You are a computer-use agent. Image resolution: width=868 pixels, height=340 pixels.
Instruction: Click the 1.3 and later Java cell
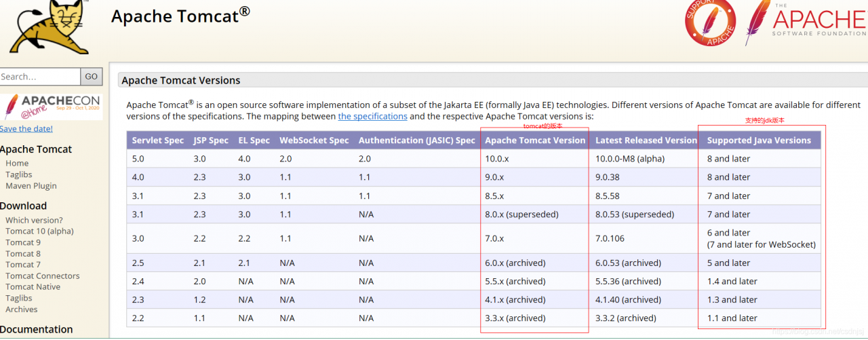(x=762, y=300)
